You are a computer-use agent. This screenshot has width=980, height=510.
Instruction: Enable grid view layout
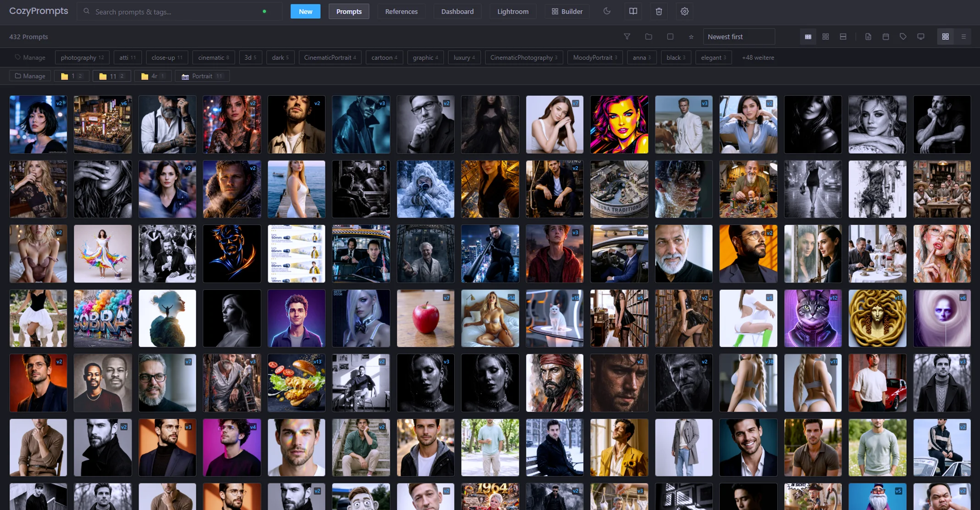[945, 37]
